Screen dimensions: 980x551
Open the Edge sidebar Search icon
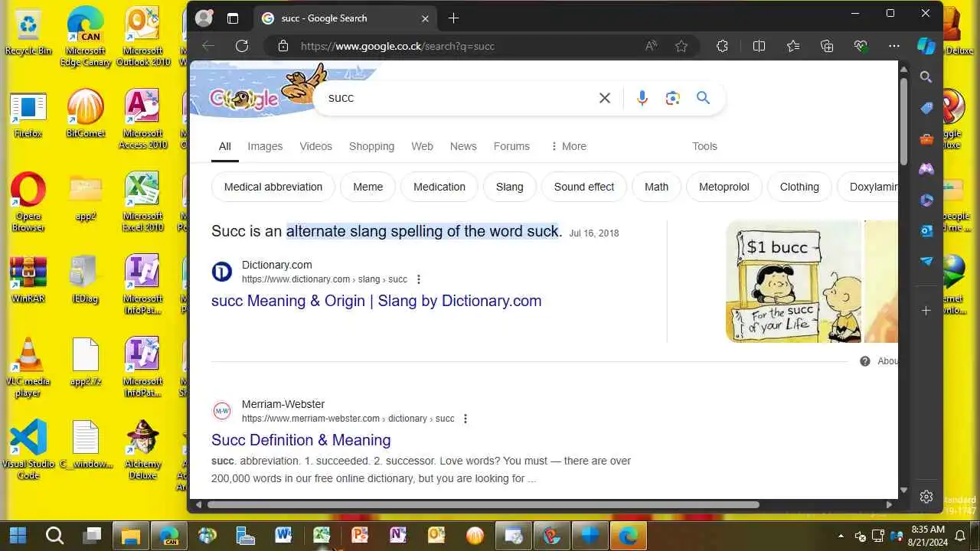pyautogui.click(x=926, y=77)
